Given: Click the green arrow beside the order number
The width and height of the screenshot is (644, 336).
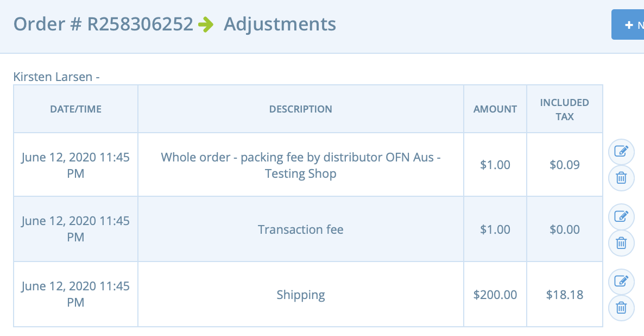Looking at the screenshot, I should (x=206, y=24).
